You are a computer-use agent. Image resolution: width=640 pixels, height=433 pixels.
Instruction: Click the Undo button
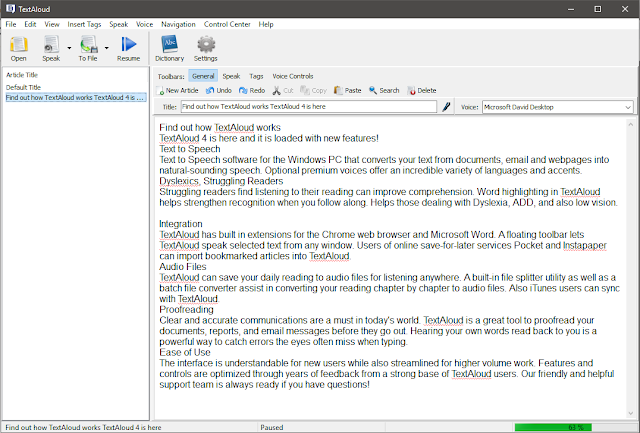point(219,90)
